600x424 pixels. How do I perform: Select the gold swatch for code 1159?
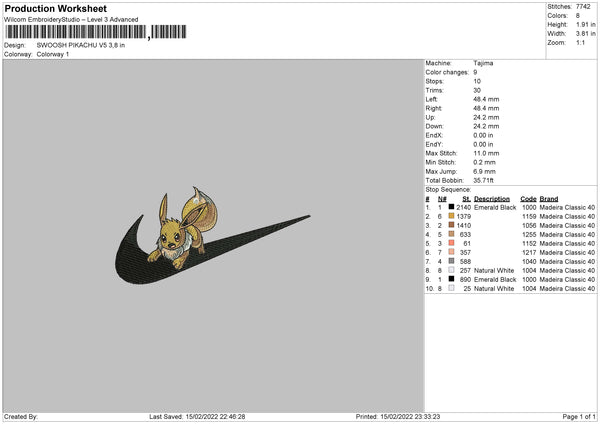tap(451, 216)
